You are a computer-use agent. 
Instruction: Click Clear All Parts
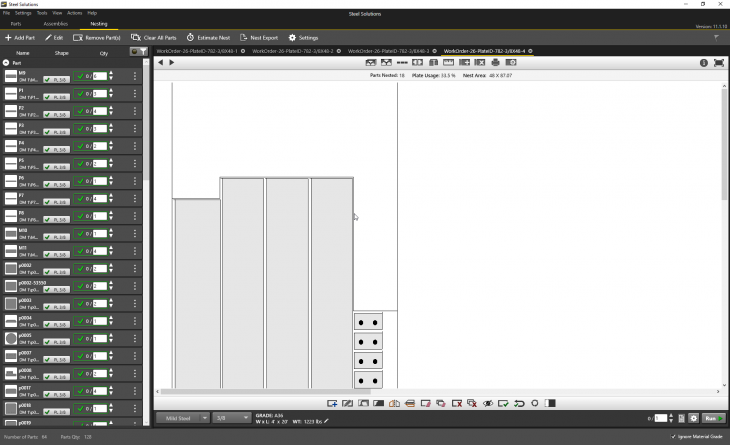pyautogui.click(x=154, y=38)
